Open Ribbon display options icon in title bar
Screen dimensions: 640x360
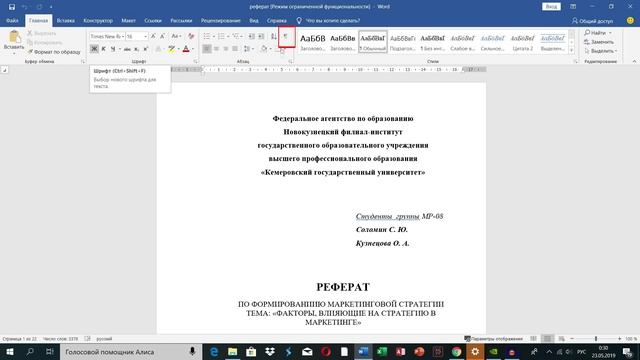click(573, 7)
